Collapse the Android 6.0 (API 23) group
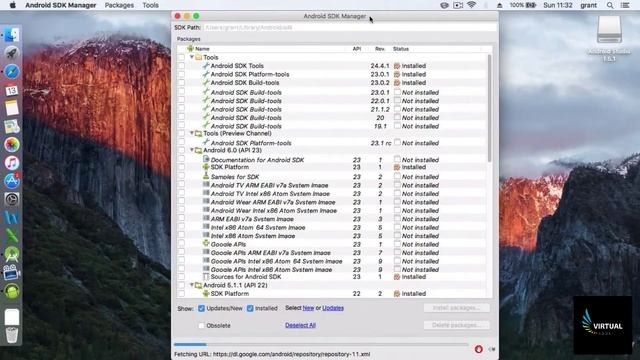640x360 pixels. pos(192,150)
